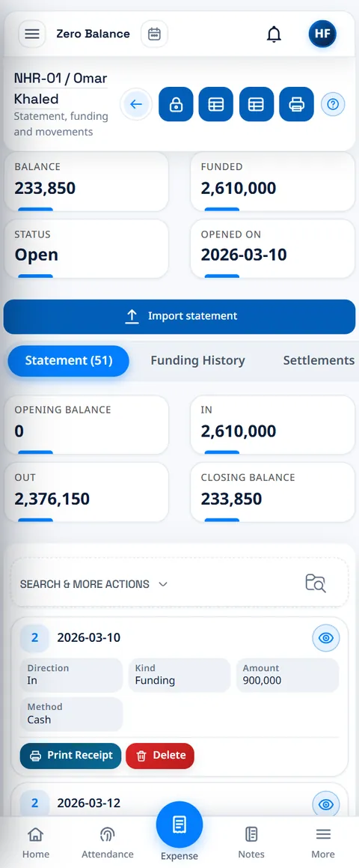Image resolution: width=359 pixels, height=868 pixels.
Task: Click the Opened On 2026-03-10 card
Action: (x=273, y=249)
